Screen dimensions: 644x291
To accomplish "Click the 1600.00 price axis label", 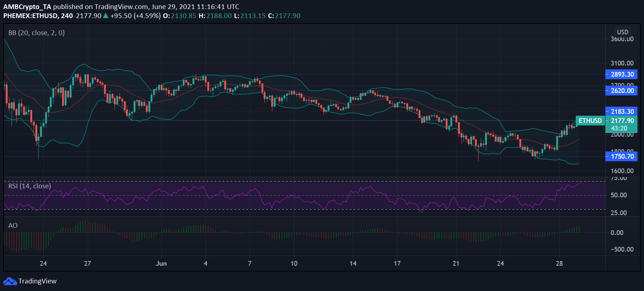I will click(x=622, y=171).
